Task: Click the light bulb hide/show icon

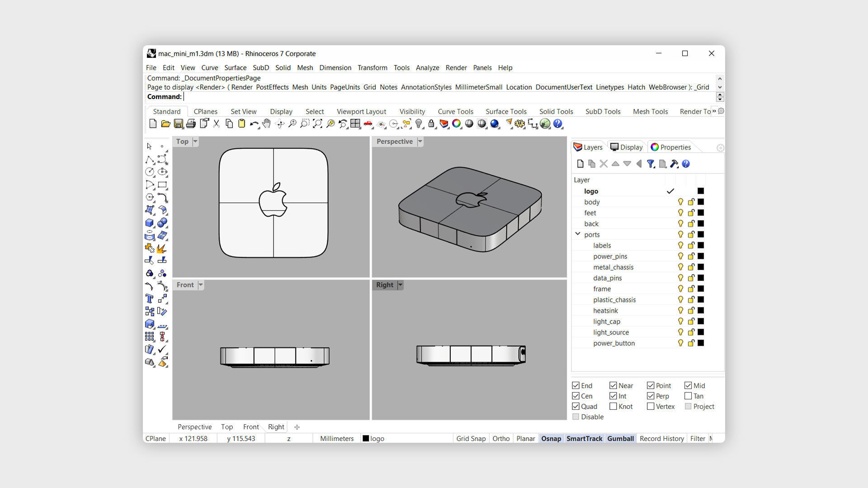Action: pyautogui.click(x=419, y=124)
